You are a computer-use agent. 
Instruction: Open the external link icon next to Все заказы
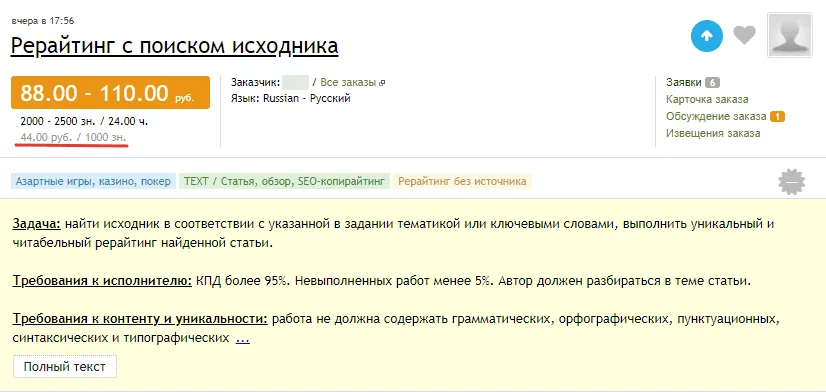[x=382, y=83]
